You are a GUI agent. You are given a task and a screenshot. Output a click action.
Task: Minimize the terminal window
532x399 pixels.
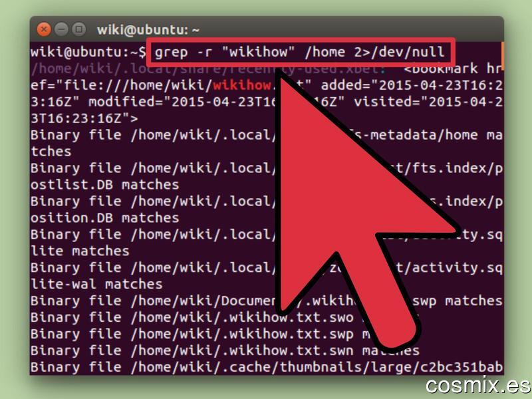point(61,29)
